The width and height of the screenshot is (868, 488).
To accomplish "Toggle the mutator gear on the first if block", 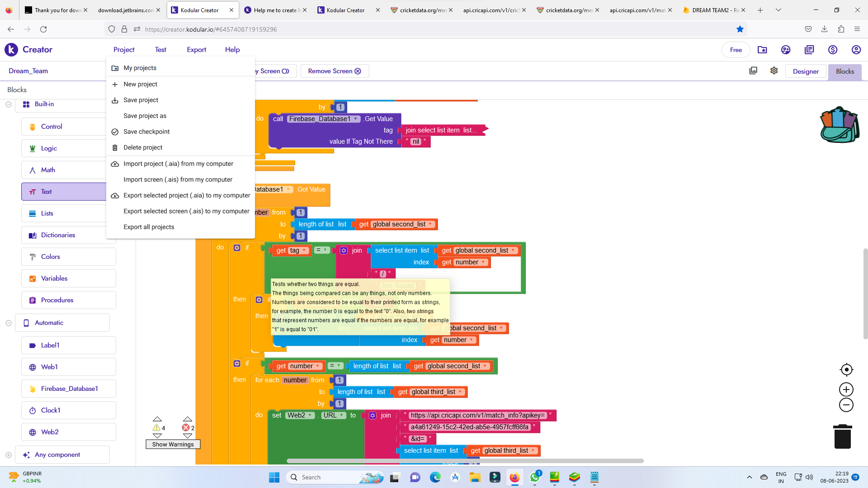I will click(x=237, y=248).
